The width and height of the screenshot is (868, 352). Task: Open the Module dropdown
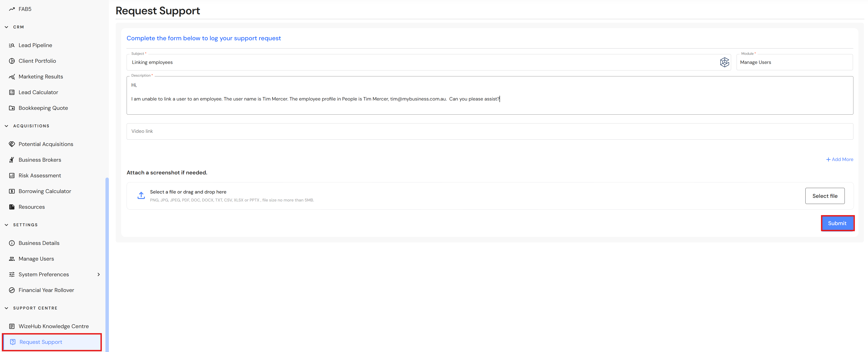pos(794,62)
